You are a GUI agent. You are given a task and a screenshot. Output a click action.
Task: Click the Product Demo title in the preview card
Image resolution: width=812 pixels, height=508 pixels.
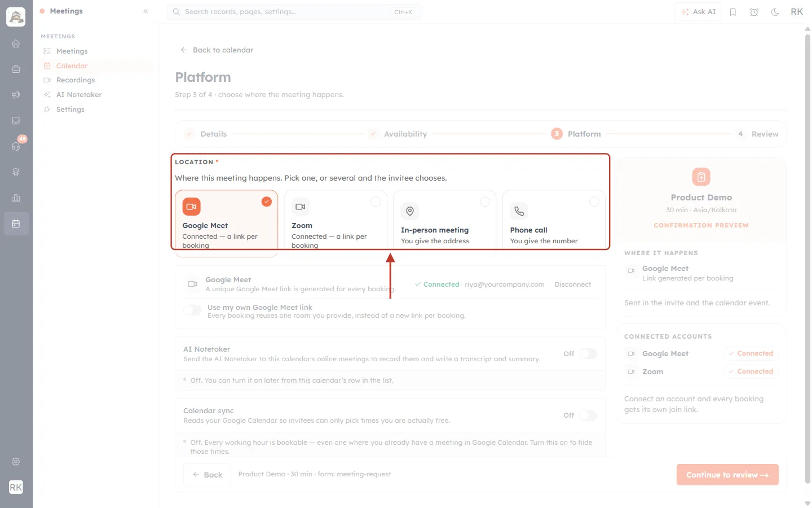coord(701,198)
